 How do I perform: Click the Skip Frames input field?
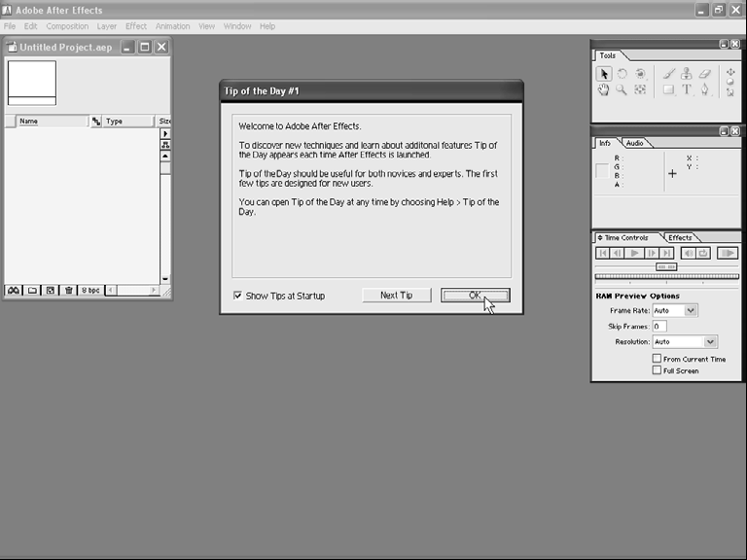coord(660,327)
